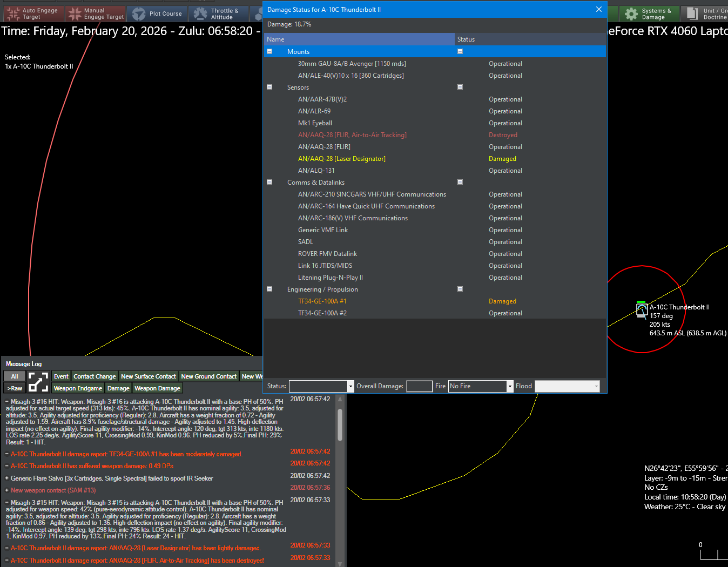
Task: Open the Fire dropdown showing No Fire
Action: [x=481, y=386]
